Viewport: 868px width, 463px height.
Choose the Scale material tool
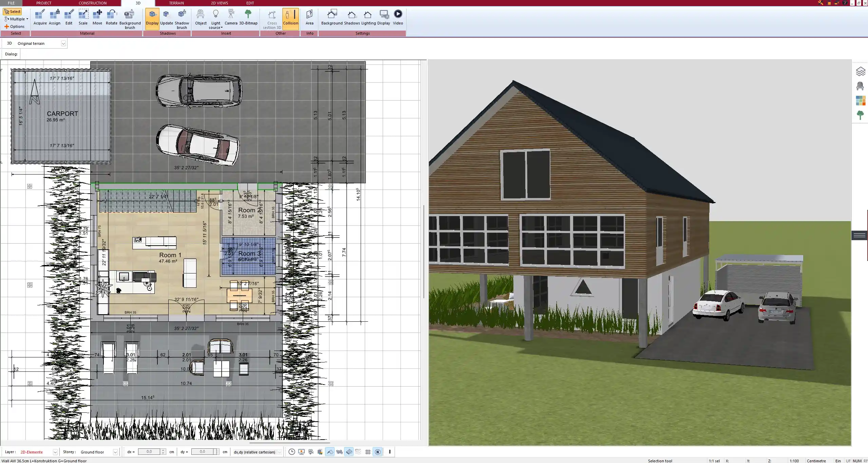[x=83, y=18]
